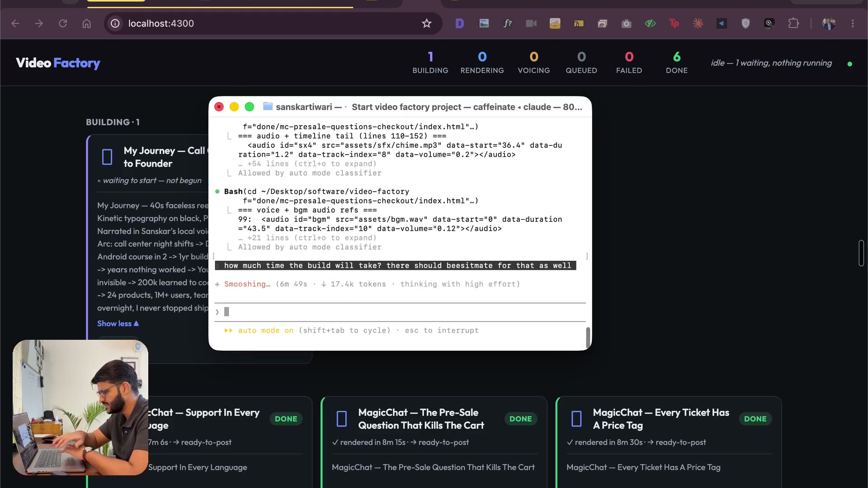
Task: Click the webcam video overlay
Action: (80, 408)
